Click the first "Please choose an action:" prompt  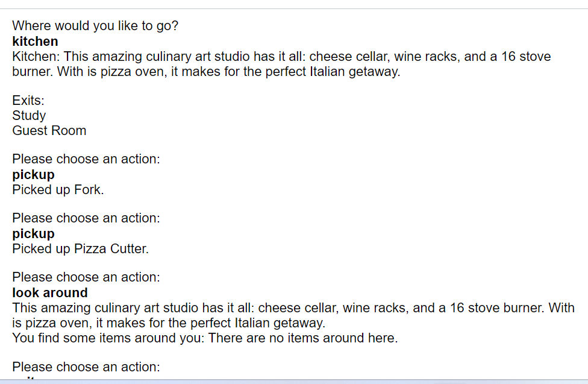tap(86, 159)
